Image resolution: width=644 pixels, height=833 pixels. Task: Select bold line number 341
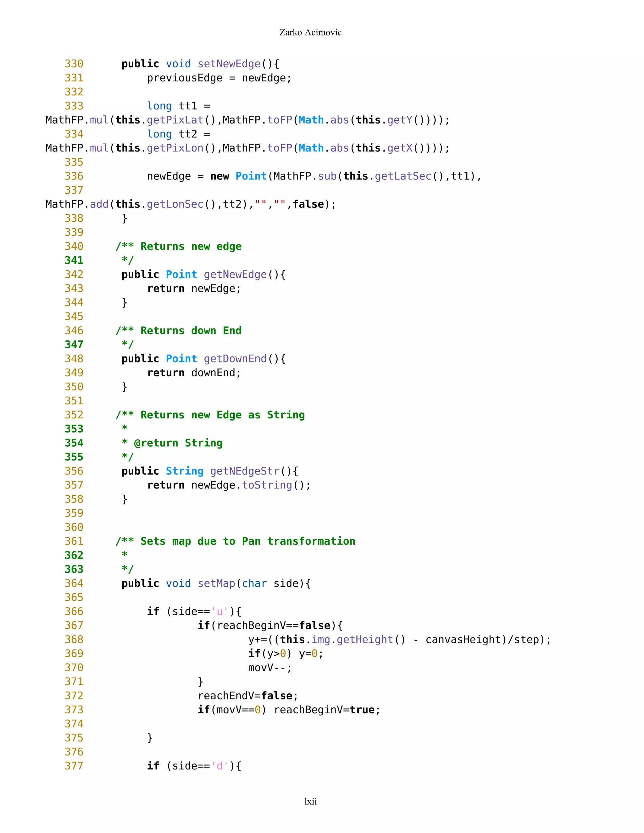pos(74,261)
